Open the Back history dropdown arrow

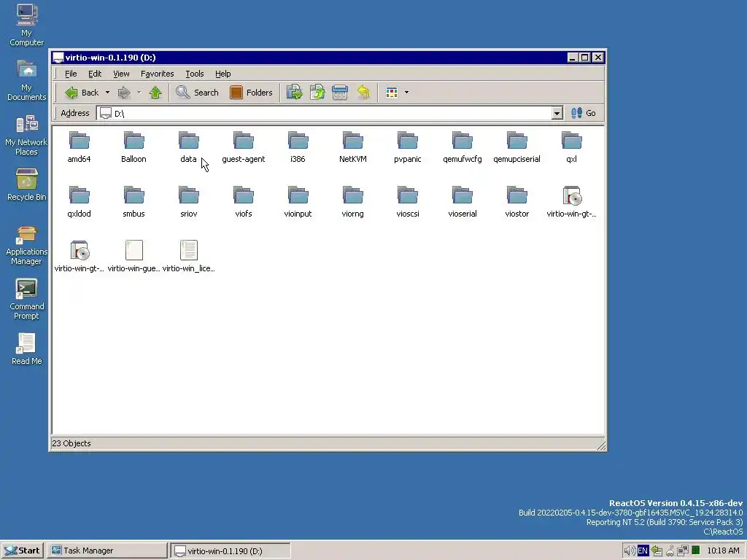[x=108, y=93]
